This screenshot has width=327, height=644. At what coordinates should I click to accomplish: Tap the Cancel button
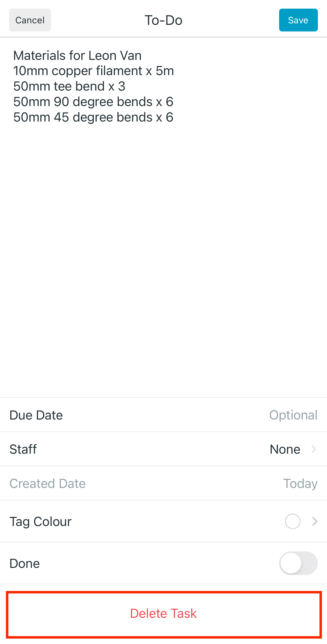[30, 20]
